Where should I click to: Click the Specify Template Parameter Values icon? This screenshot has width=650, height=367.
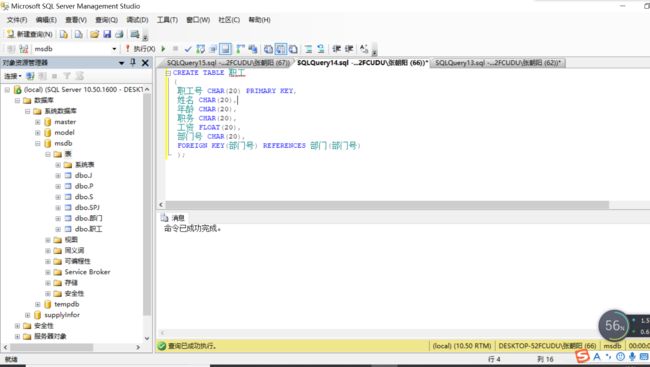(364, 49)
